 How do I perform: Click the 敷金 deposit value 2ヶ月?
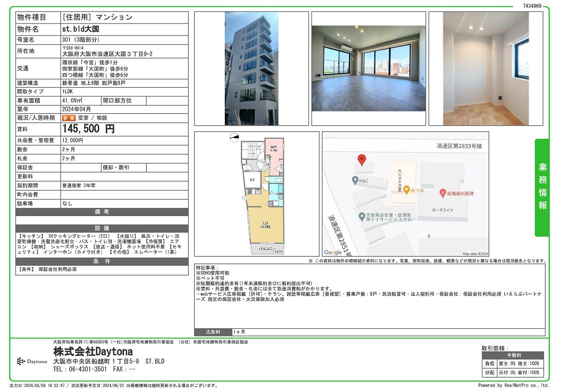(68, 149)
